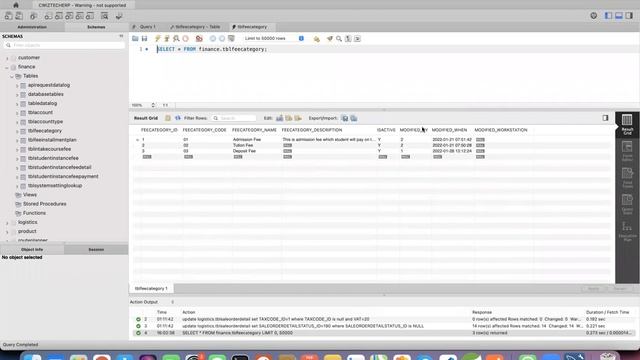The height and width of the screenshot is (360, 640).
Task: Toggle stop-on-error script execution
Action: (199, 38)
